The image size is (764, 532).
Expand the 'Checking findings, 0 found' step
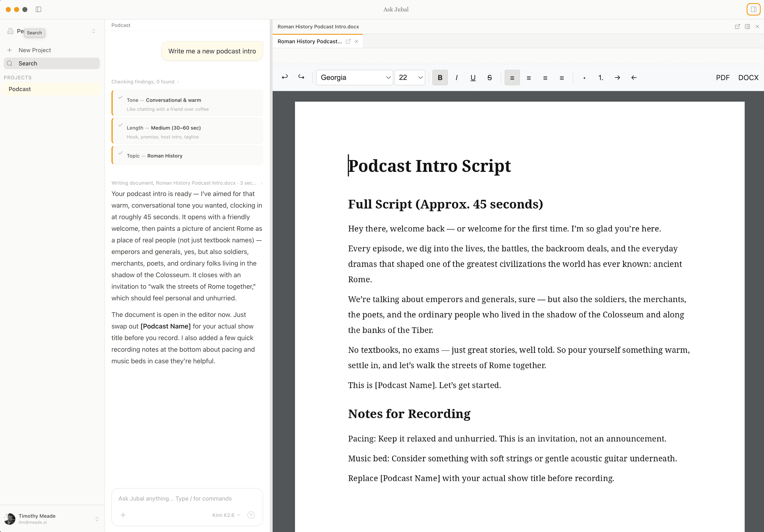[x=145, y=82]
